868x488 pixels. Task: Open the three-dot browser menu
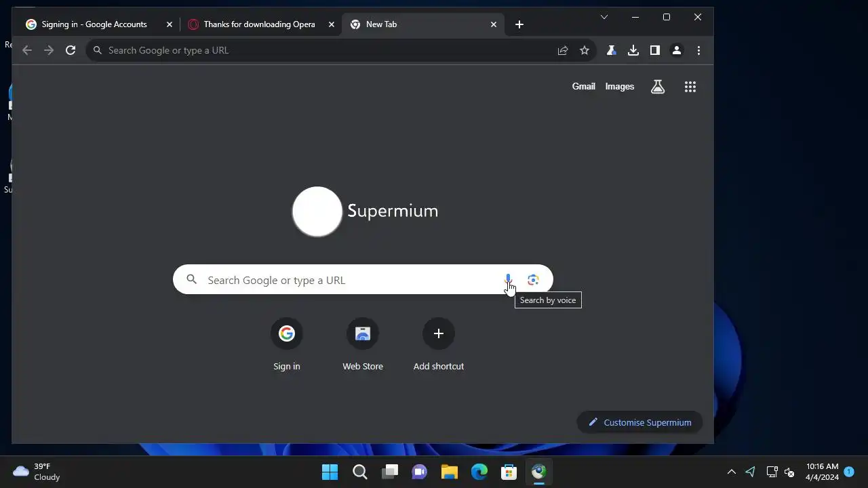698,50
